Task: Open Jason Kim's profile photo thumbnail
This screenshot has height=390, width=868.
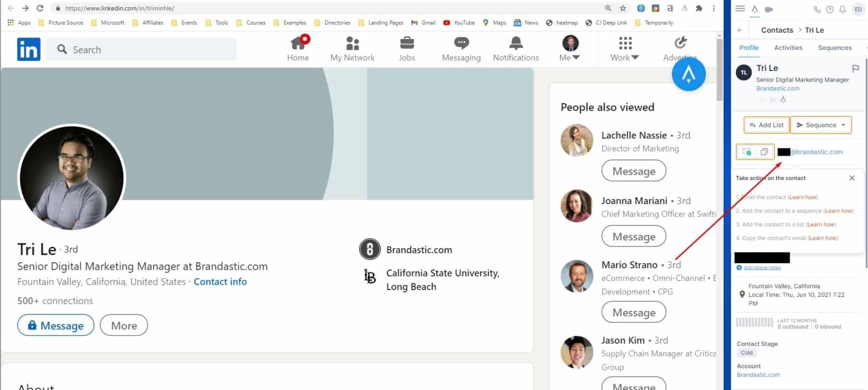Action: click(x=577, y=352)
